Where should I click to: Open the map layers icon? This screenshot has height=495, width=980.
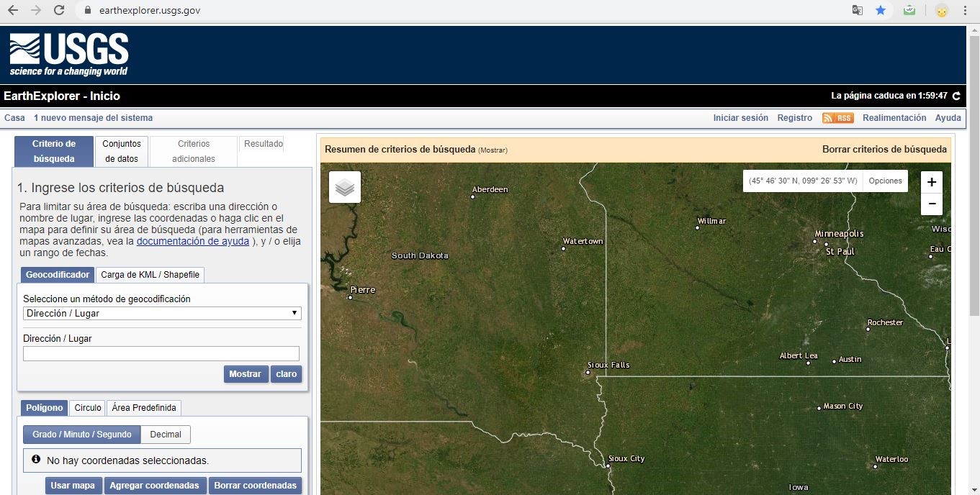[345, 187]
